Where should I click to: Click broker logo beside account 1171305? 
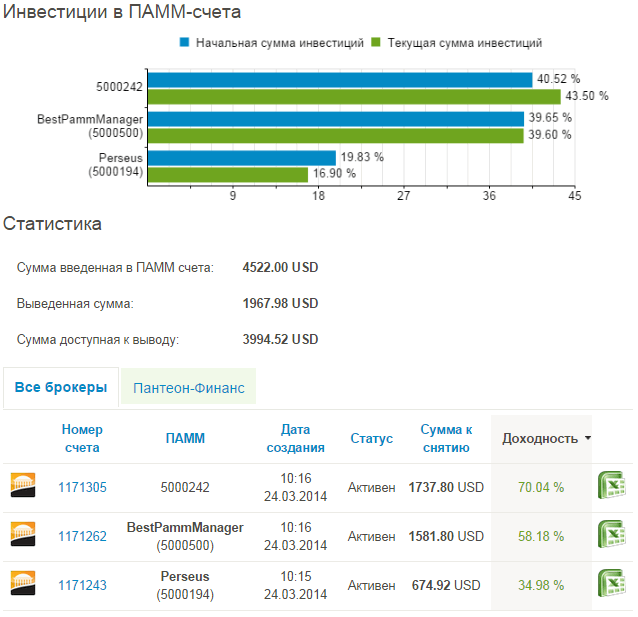tap(23, 485)
